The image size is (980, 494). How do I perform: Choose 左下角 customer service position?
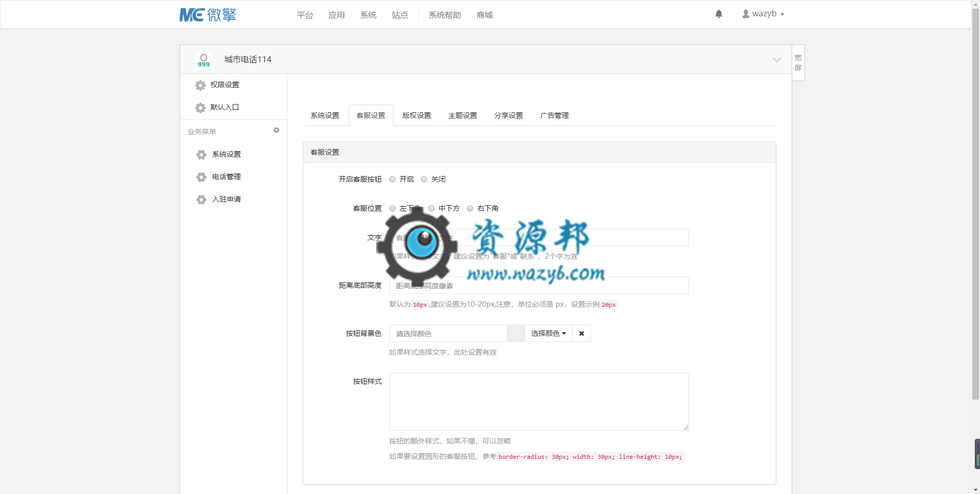pos(393,208)
